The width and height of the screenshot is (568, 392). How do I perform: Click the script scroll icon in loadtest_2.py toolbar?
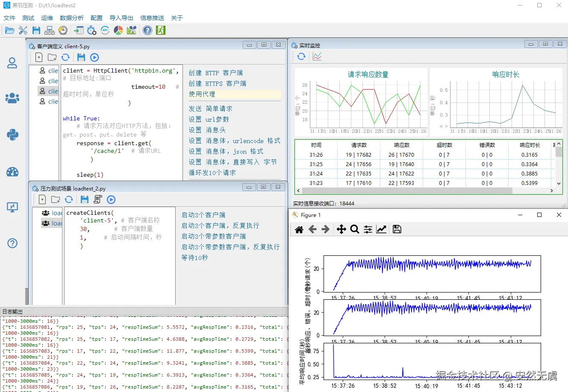pos(98,199)
